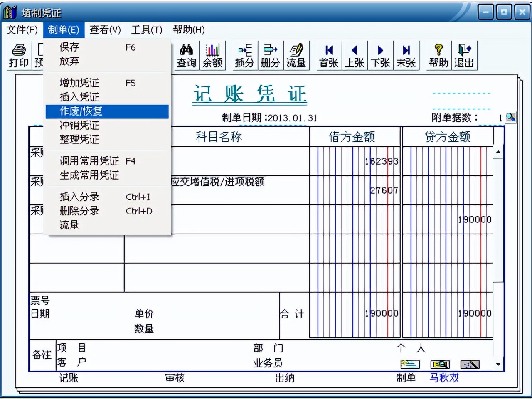
Task: Go to next voucher using 下张
Action: tap(380, 55)
